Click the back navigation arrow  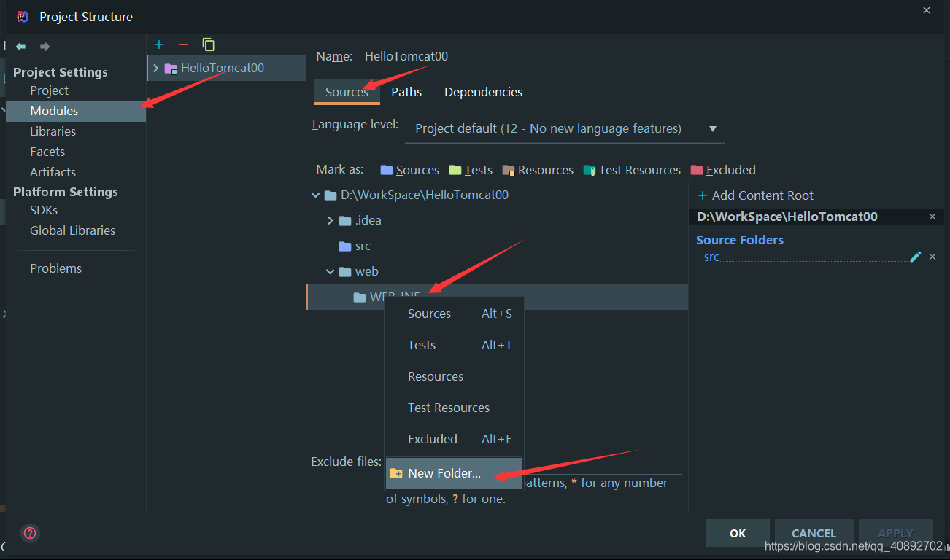click(21, 47)
